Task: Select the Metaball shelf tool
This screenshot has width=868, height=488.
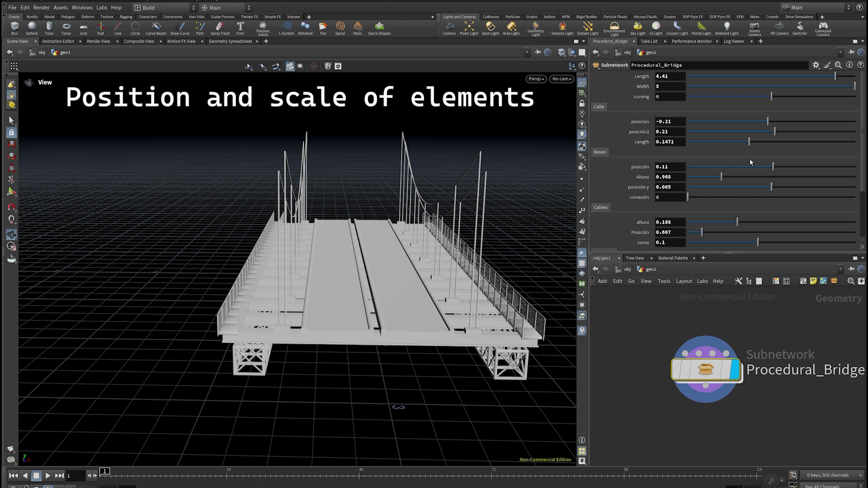Action: tap(305, 28)
